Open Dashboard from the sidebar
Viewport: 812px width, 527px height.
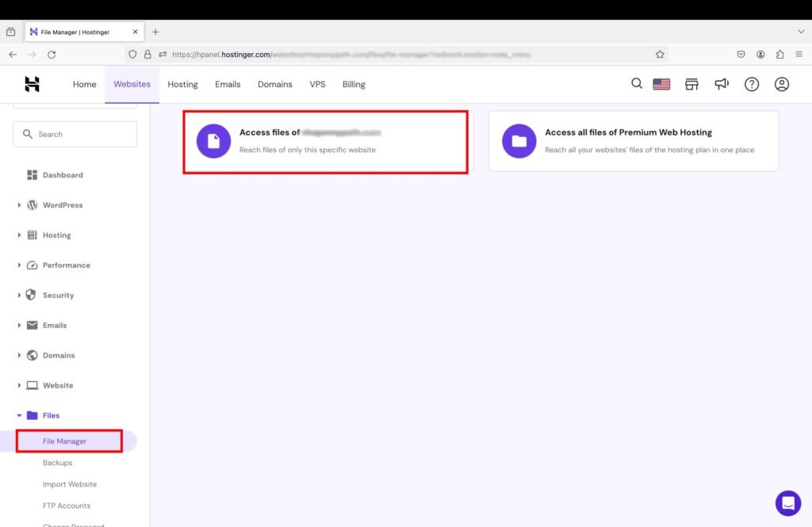click(x=63, y=175)
